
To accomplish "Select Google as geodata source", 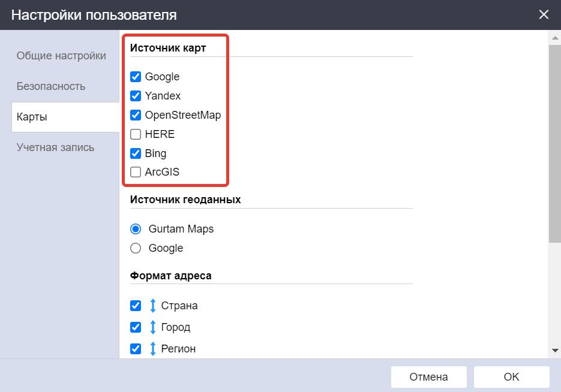I will (136, 248).
